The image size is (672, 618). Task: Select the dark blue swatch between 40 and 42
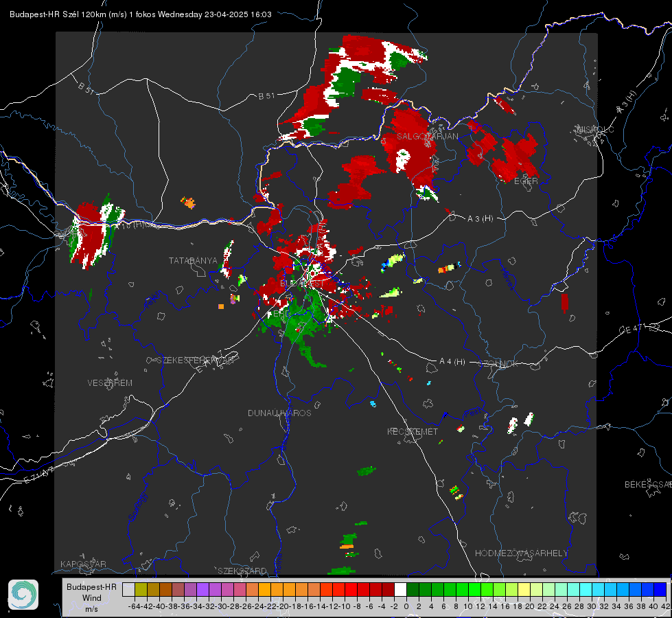[660, 589]
